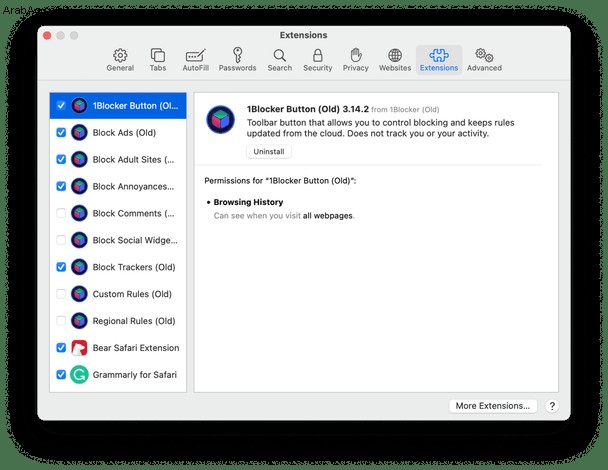This screenshot has width=608, height=470.
Task: Click the Extensions window title
Action: [304, 35]
